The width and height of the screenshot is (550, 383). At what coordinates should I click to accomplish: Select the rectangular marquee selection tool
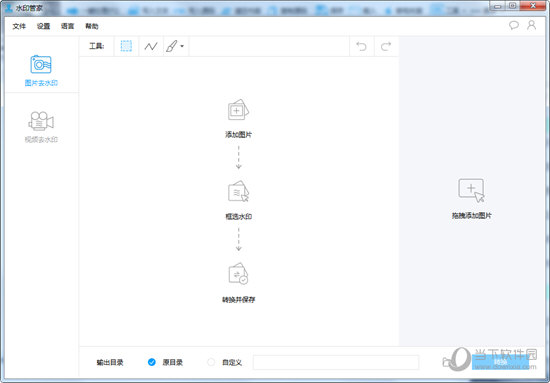click(126, 46)
